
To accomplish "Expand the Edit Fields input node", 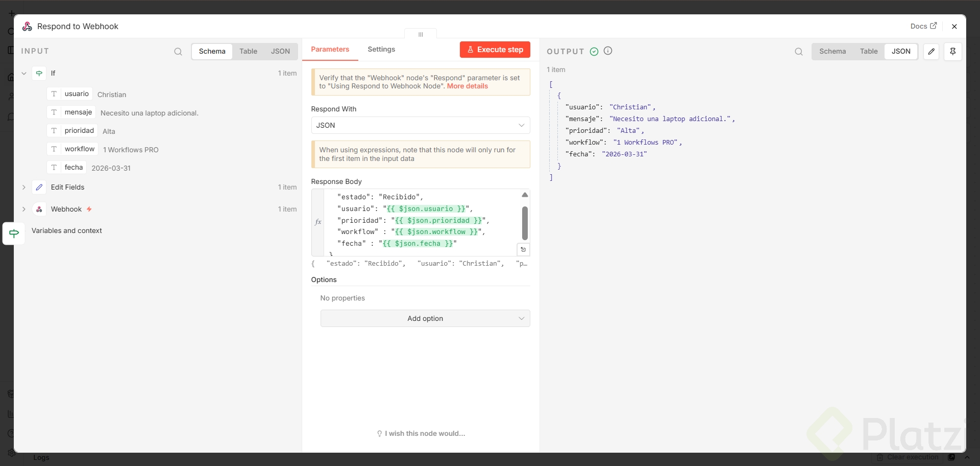I will [24, 188].
